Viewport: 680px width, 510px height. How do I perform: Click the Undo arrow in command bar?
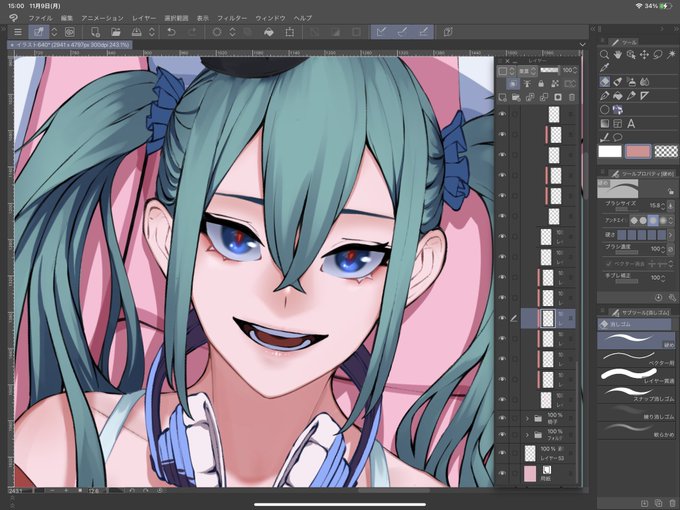(171, 32)
